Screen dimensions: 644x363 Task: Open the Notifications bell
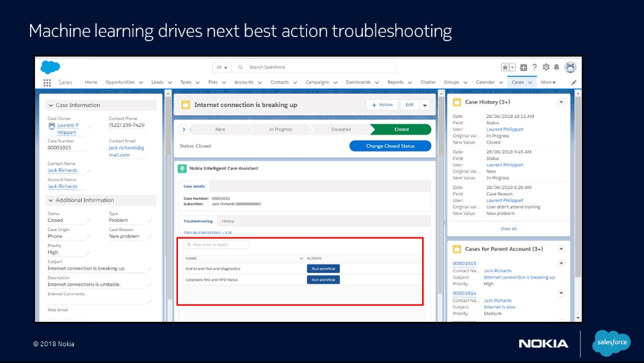tap(557, 67)
